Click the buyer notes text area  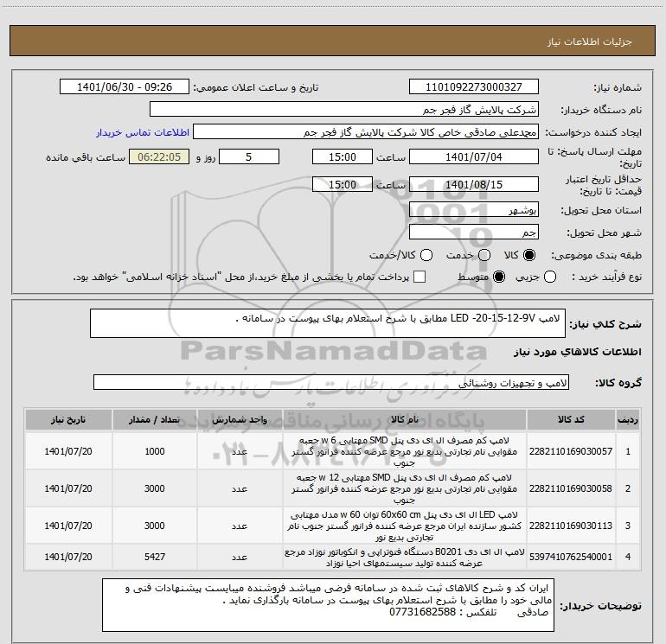pyautogui.click(x=329, y=605)
